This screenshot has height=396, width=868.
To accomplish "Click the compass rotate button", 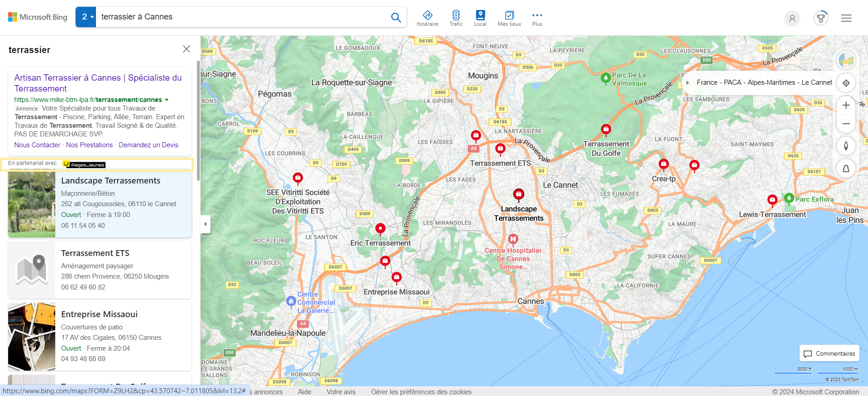I will tap(846, 146).
